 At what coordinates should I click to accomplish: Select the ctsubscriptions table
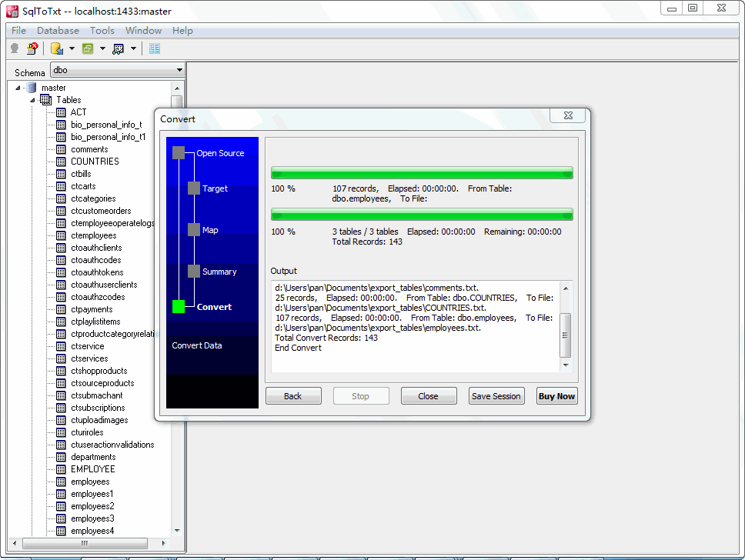click(98, 408)
